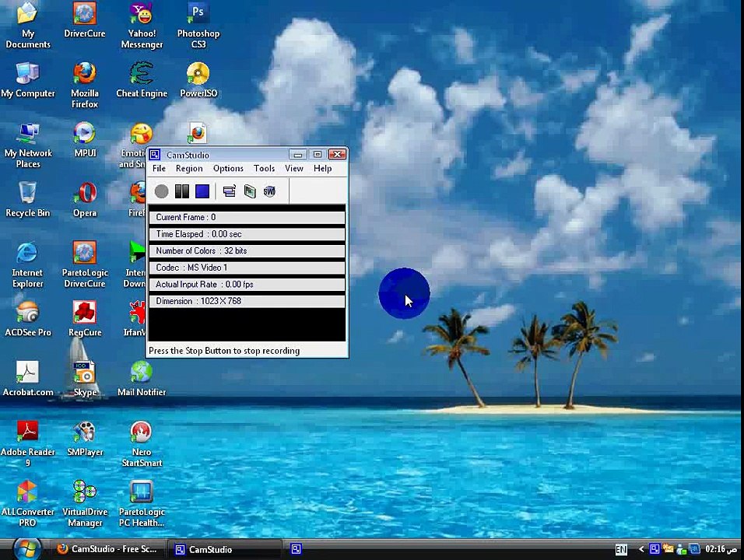Open the EN language indicator
Screen dimensions: 744x560
[620, 550]
